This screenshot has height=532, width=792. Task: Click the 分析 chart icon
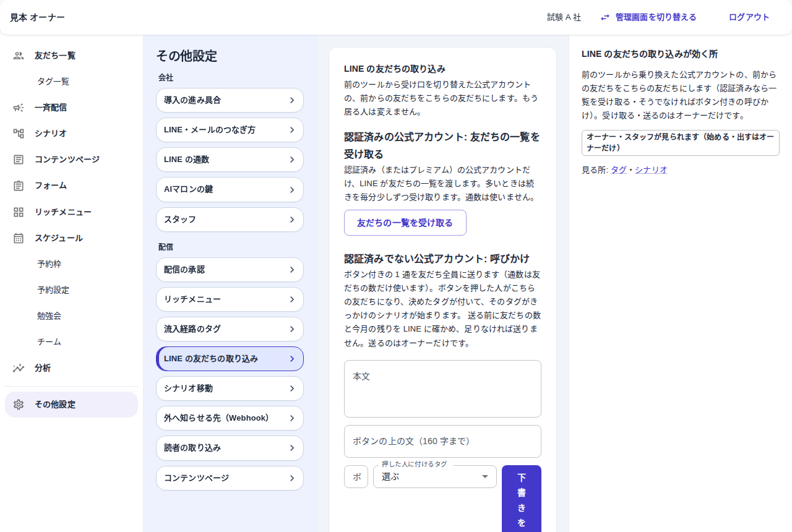tap(19, 368)
